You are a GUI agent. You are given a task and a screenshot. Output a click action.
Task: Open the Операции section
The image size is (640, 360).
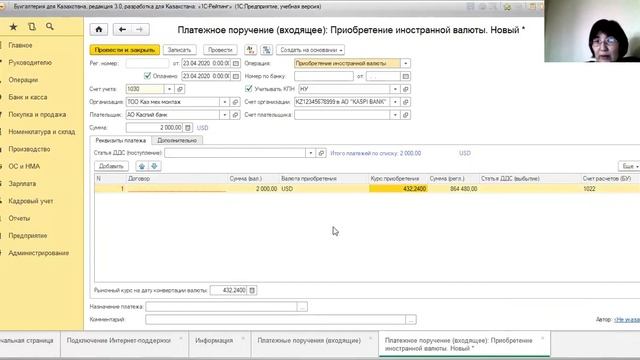(x=23, y=80)
